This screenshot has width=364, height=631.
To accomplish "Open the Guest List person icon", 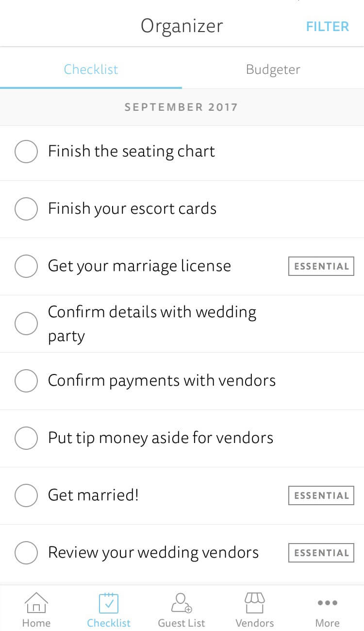I will pos(182,603).
